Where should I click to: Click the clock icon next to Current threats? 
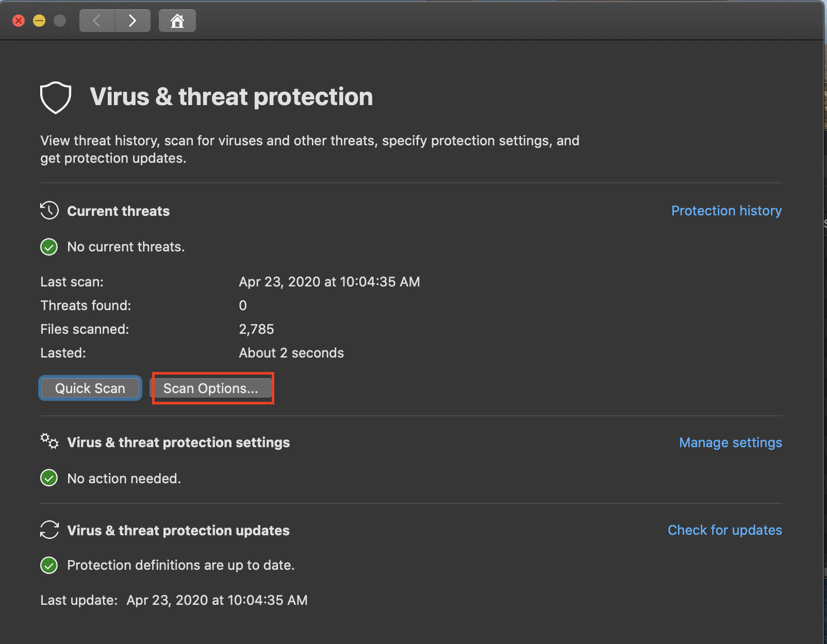pos(49,210)
